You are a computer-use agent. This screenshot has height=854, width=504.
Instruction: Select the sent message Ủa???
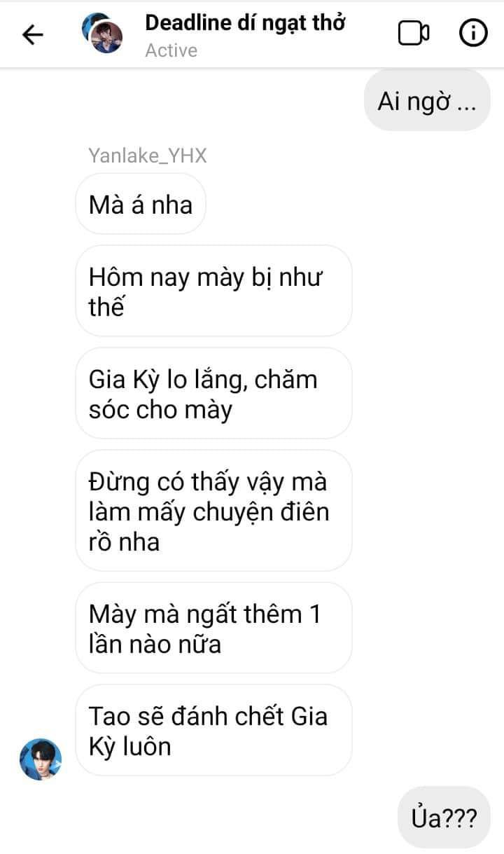coord(444,818)
